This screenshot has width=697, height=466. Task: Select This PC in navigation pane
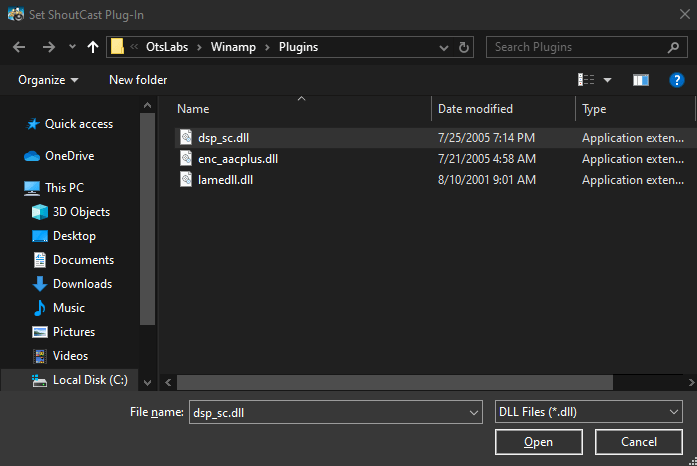point(64,188)
